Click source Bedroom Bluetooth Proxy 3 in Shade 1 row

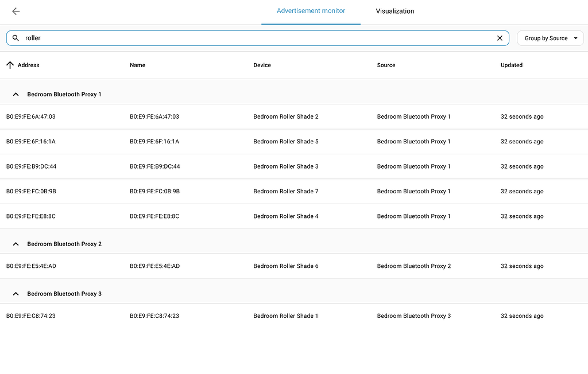[414, 316]
